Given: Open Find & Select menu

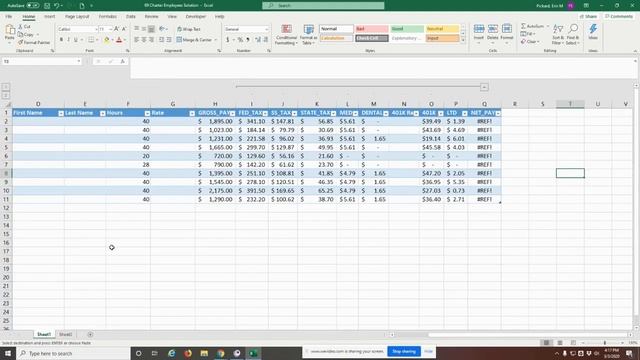Looking at the screenshot, I should coord(573,34).
